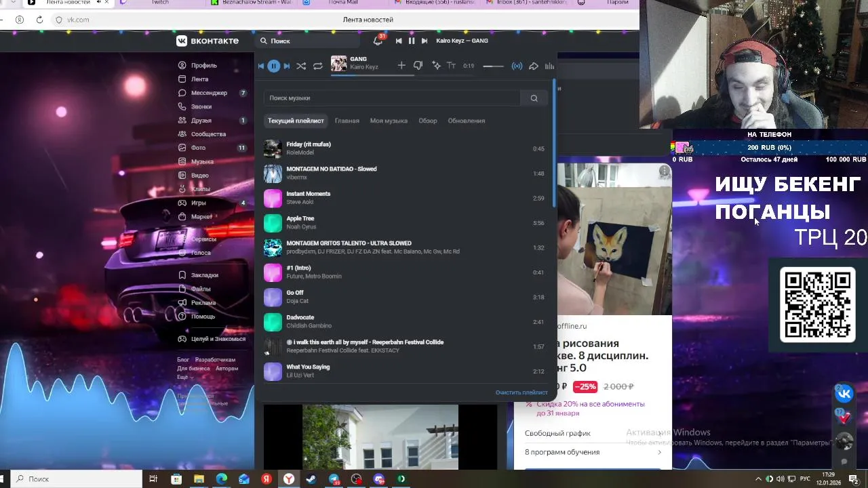The image size is (868, 488).
Task: Click the magnifier button in music search
Action: 534,98
